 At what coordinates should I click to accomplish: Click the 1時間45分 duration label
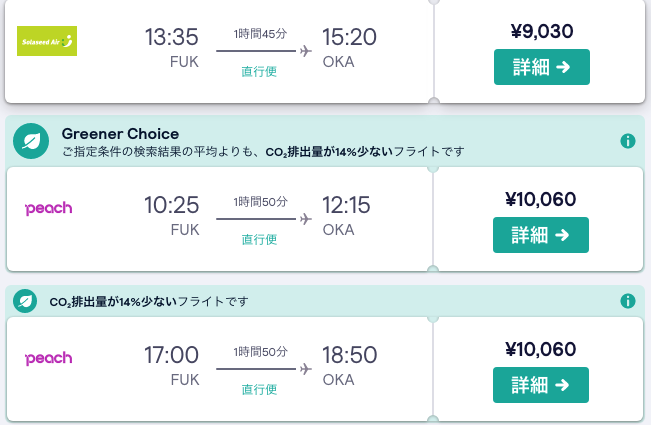(260, 34)
